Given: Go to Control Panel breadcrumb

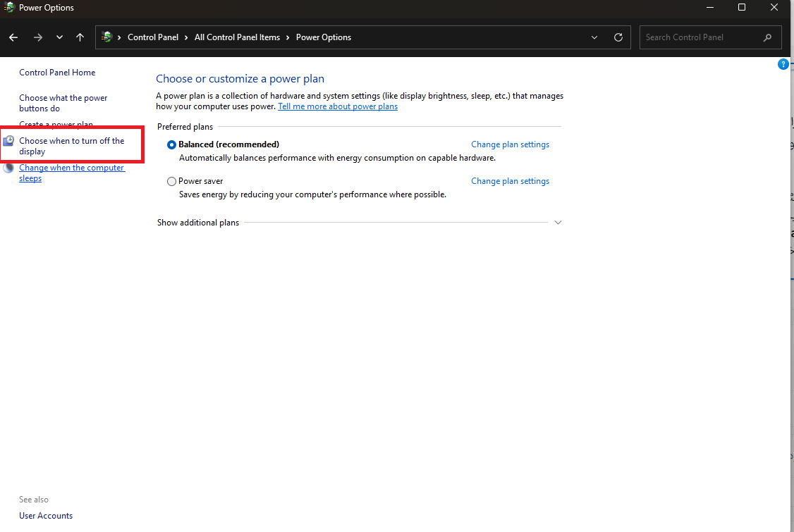Looking at the screenshot, I should pos(153,37).
